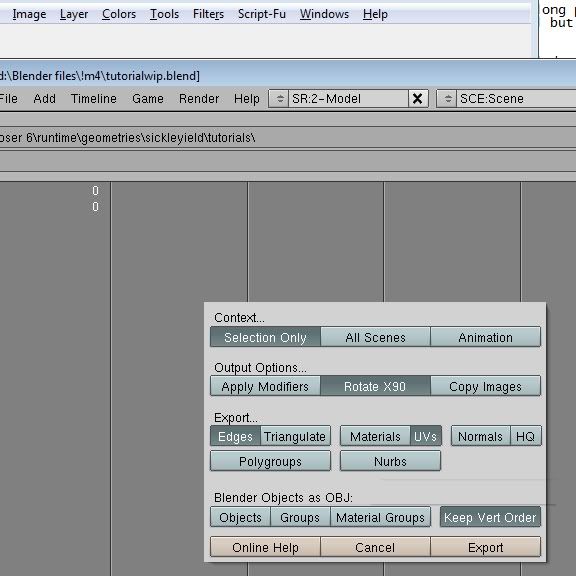Open the scene selector arrows
576x576 pixels.
tap(447, 98)
